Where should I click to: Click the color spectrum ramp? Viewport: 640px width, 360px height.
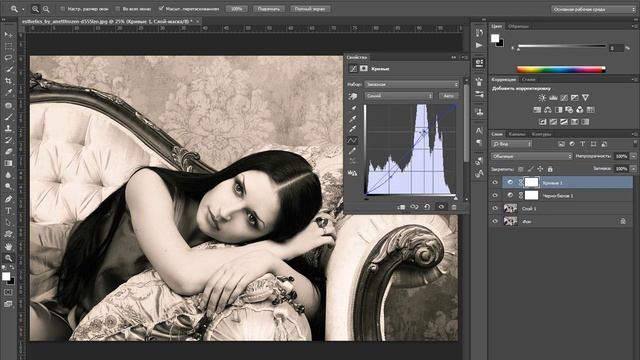click(x=561, y=69)
